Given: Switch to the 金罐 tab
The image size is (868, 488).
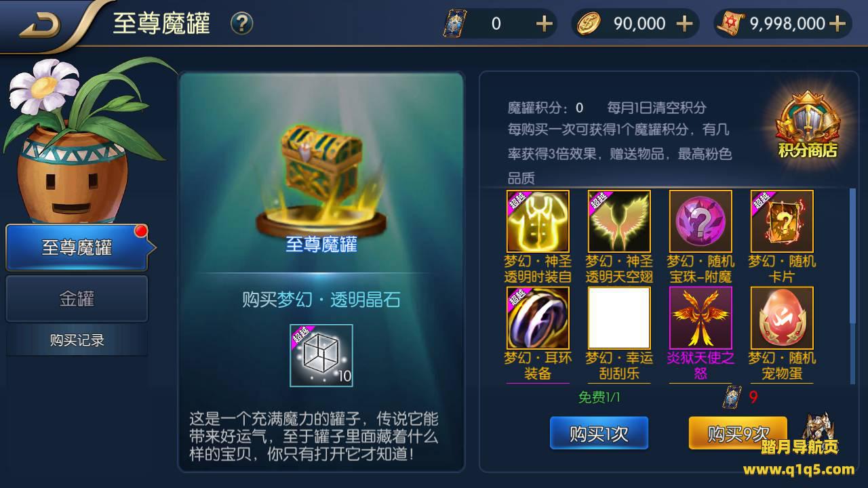Looking at the screenshot, I should pos(77,298).
